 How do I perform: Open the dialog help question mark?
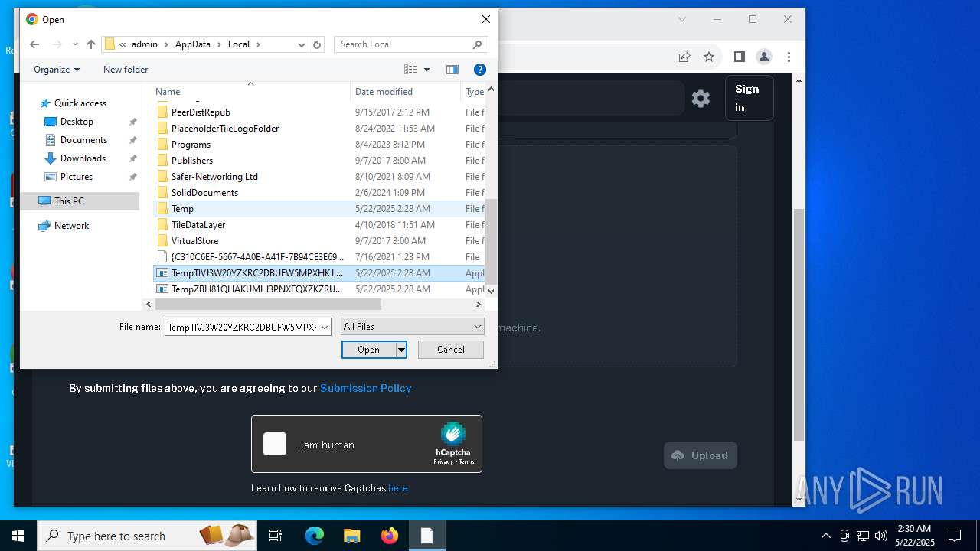(480, 70)
